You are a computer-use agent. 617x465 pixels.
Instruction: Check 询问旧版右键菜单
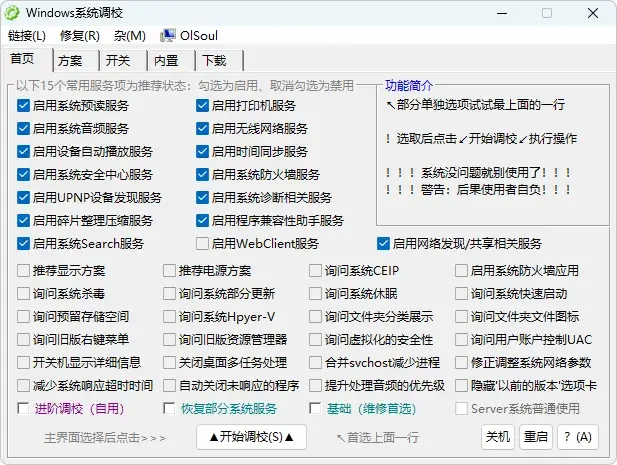[x=23, y=340]
